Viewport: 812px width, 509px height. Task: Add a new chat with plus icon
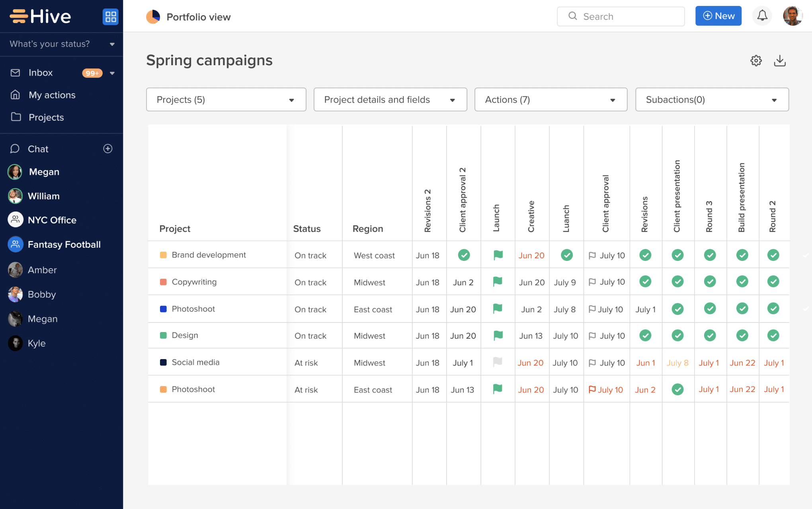pos(108,149)
